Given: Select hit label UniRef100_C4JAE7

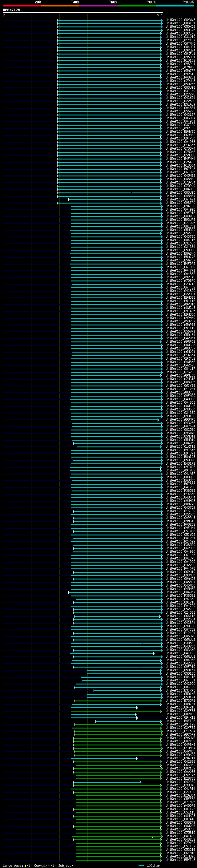Looking at the screenshot, I should pyautogui.click(x=180, y=474).
